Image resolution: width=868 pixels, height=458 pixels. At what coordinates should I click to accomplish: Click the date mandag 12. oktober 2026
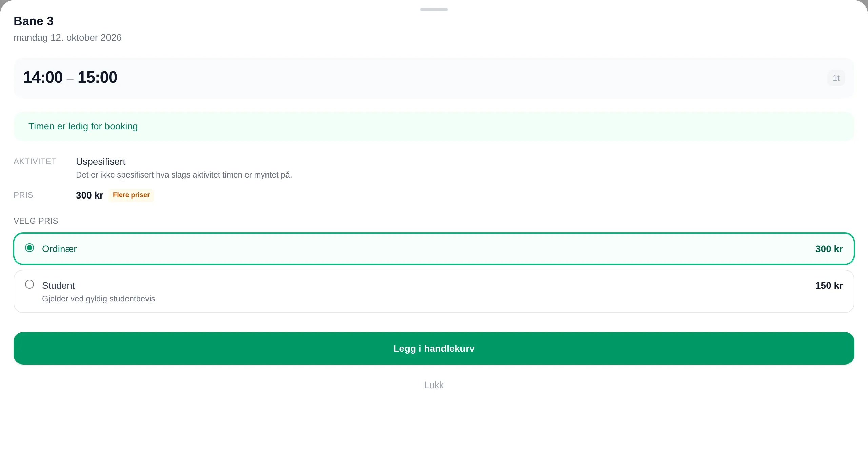67,37
